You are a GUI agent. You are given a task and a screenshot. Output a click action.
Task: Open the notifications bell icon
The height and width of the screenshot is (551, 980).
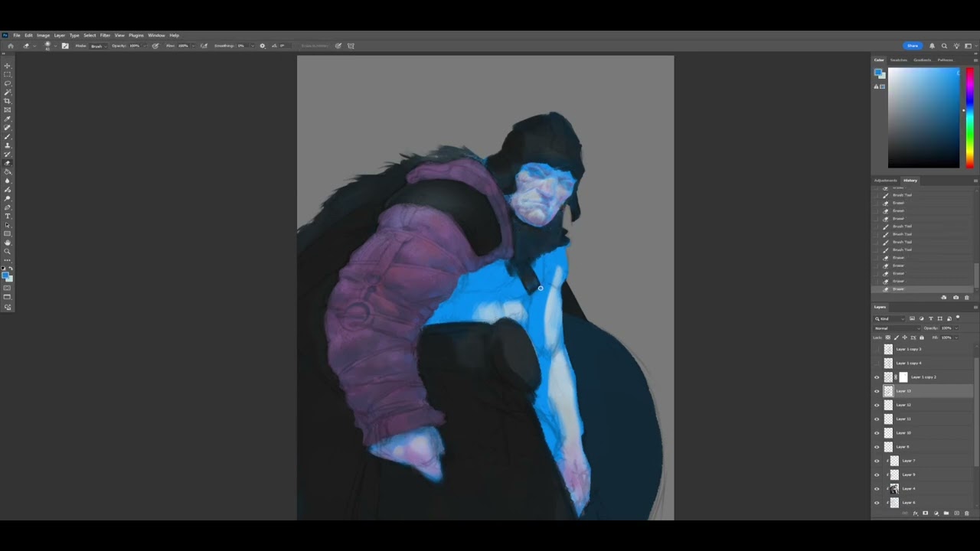click(932, 46)
